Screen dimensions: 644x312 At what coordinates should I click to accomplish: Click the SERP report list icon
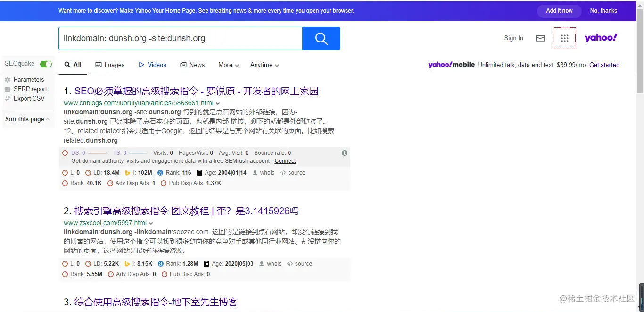(x=8, y=89)
